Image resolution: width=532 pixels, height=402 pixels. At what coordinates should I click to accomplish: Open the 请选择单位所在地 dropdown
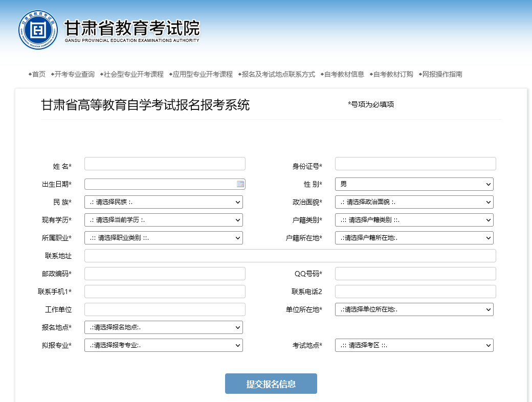pyautogui.click(x=414, y=309)
